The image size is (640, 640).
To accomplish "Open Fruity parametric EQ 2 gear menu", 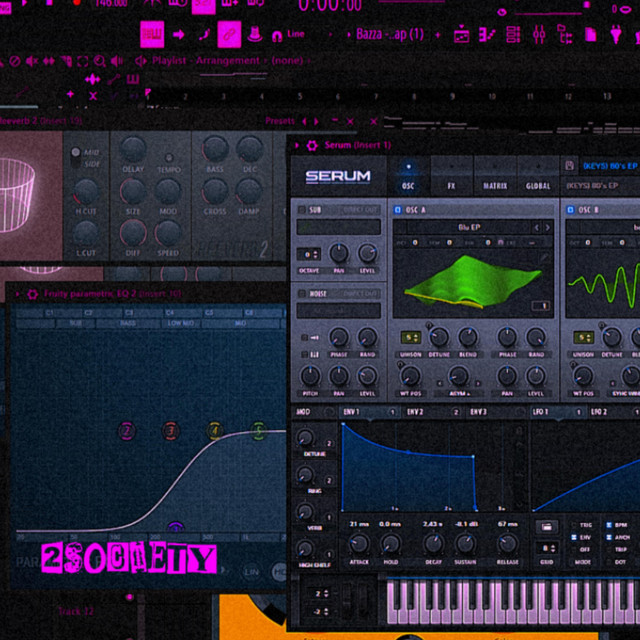I will point(33,294).
